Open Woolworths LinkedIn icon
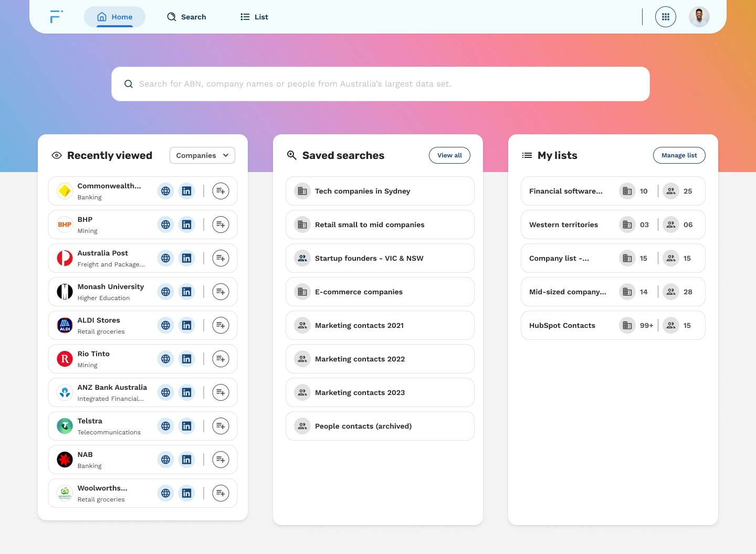Image resolution: width=756 pixels, height=554 pixels. click(186, 493)
